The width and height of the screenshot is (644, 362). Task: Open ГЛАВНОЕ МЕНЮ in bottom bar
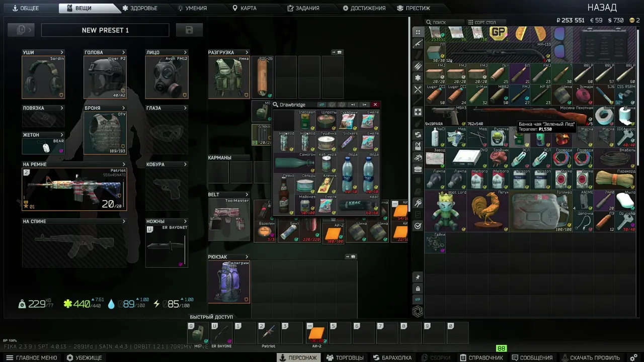point(31,357)
